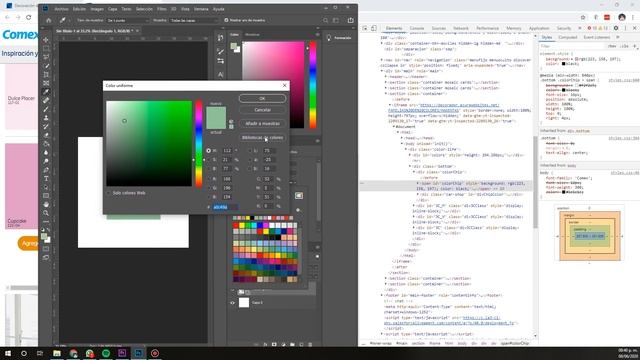Open Photoshop Home screen icon

49,20
